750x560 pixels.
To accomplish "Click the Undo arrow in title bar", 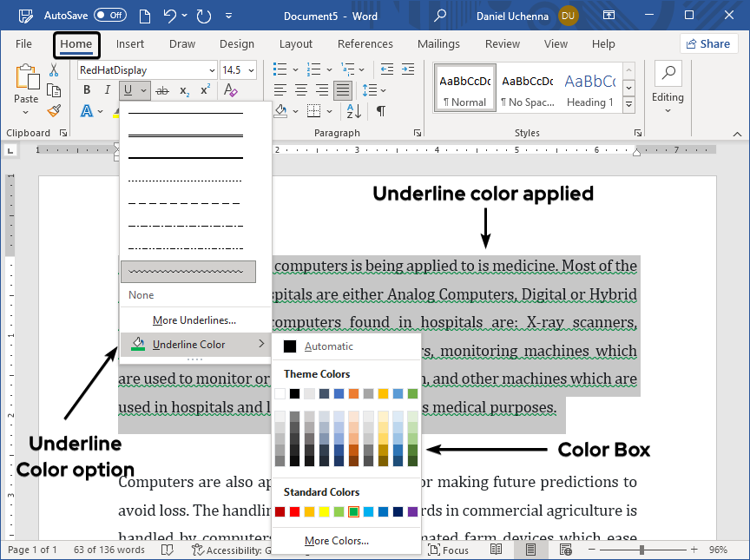I will click(170, 16).
